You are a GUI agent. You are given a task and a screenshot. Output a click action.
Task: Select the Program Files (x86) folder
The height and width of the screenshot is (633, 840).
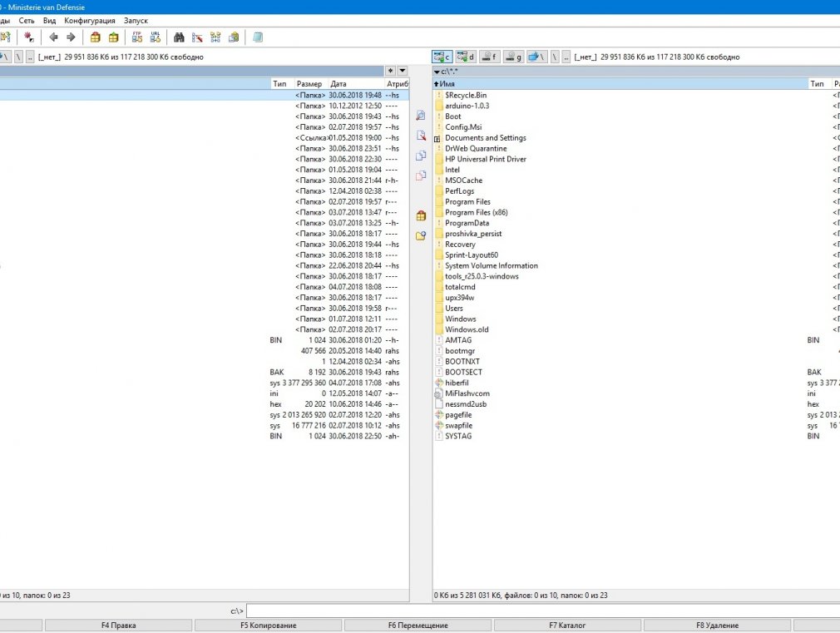(477, 212)
